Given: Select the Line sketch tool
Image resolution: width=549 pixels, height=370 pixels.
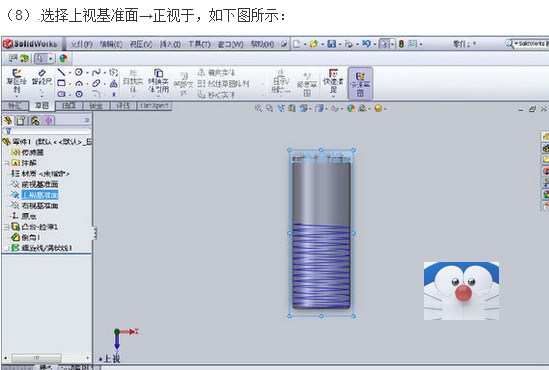Looking at the screenshot, I should point(62,72).
